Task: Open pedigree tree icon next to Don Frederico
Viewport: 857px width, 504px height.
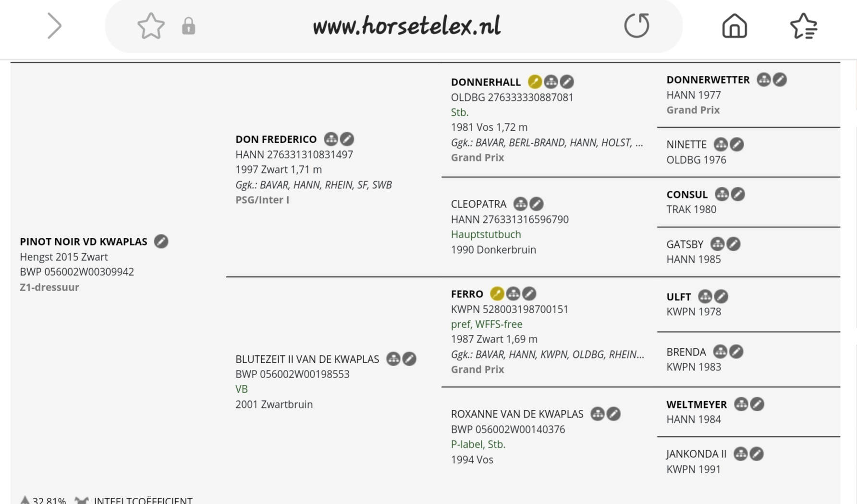Action: click(331, 139)
